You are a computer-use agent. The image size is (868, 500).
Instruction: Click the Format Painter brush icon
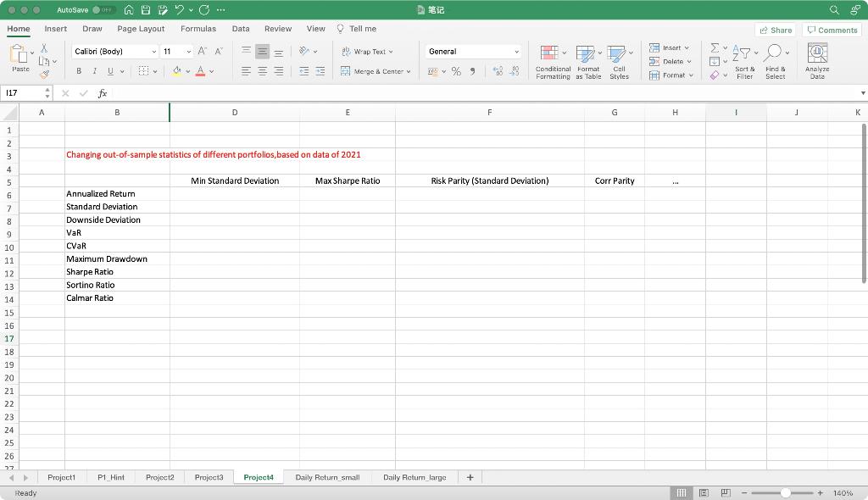click(x=44, y=75)
